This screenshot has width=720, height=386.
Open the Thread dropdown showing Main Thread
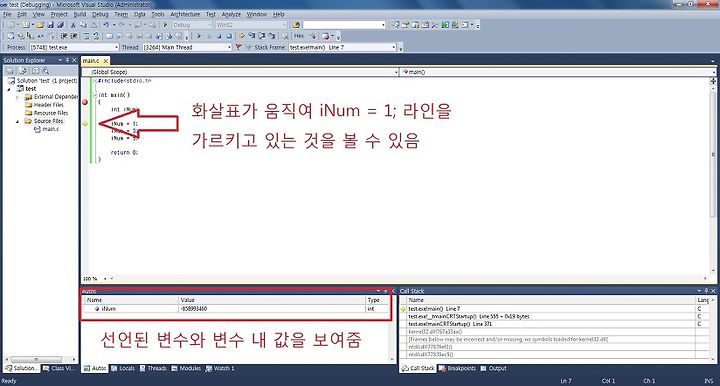point(187,47)
